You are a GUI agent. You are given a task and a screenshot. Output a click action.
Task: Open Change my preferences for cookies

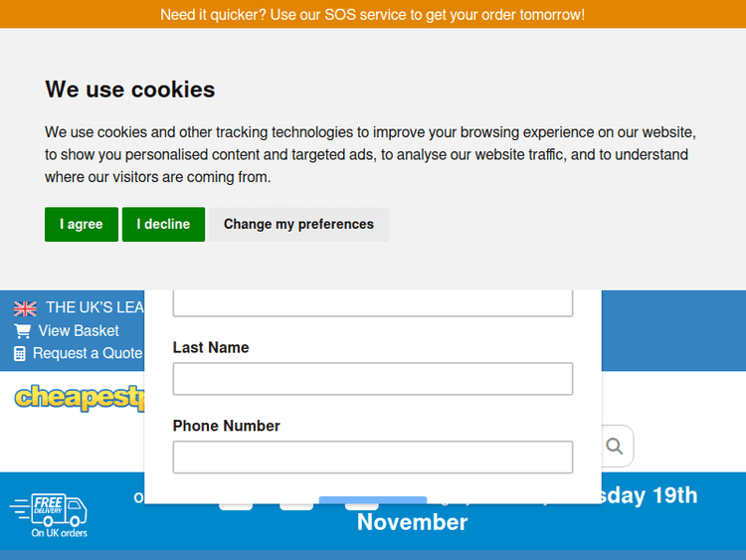pos(298,225)
